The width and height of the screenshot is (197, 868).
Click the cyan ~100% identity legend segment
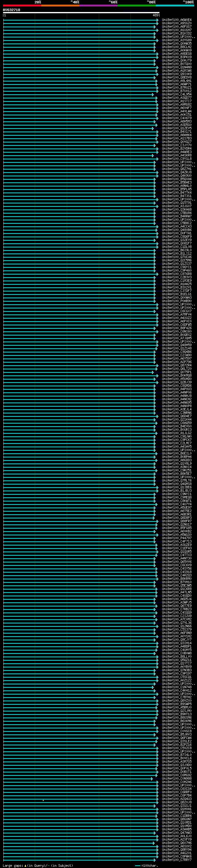175,6
